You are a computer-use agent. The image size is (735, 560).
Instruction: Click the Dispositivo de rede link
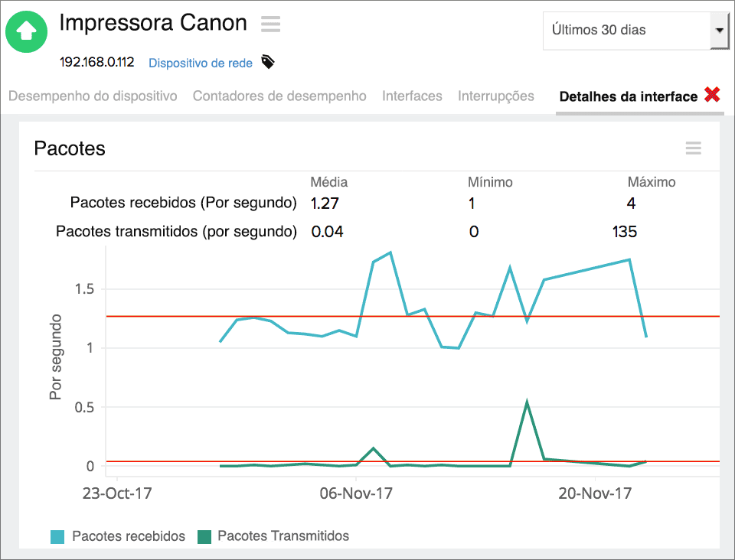pyautogui.click(x=200, y=63)
